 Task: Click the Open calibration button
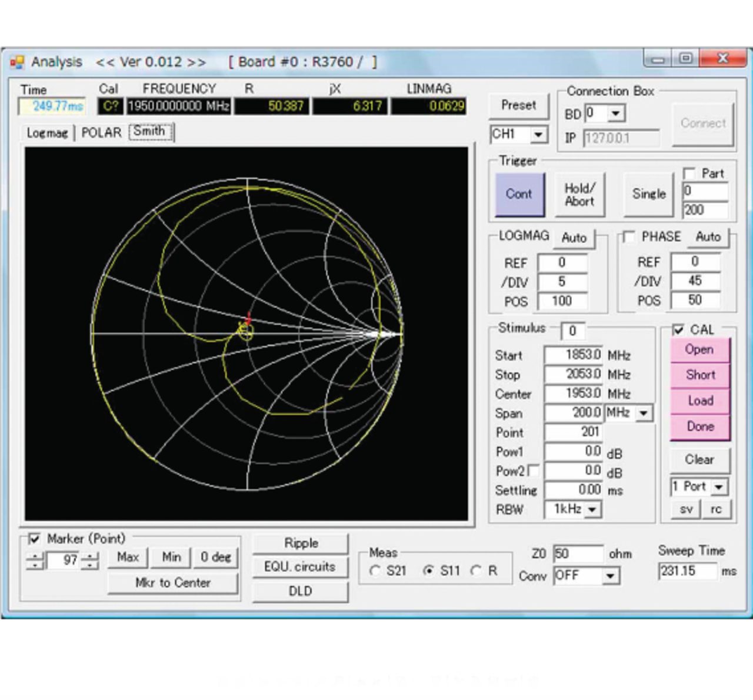[x=699, y=350]
